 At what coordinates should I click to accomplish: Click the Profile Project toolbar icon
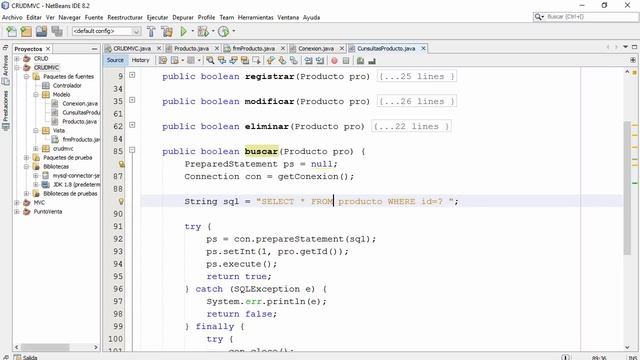point(223,31)
